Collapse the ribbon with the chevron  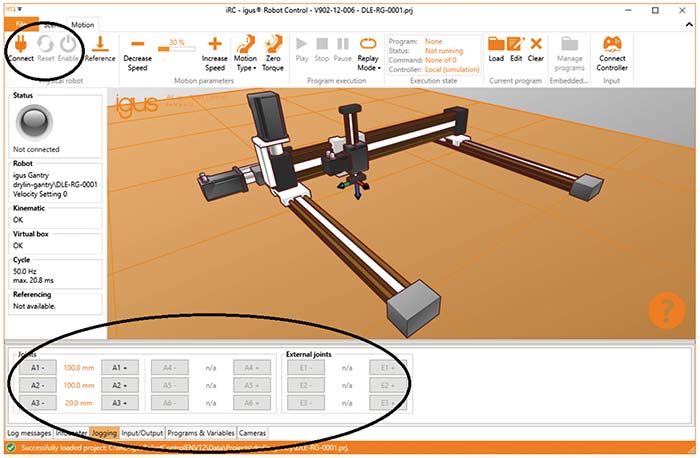pos(689,25)
